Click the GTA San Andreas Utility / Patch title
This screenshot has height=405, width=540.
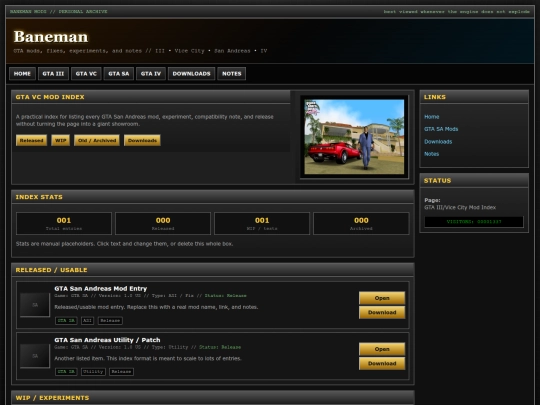[x=107, y=340]
